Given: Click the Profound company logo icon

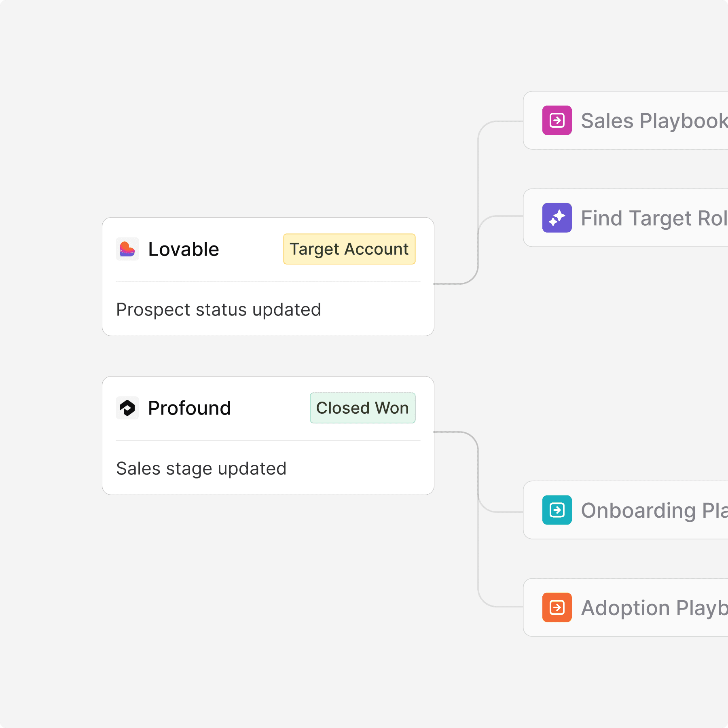Looking at the screenshot, I should 127,408.
